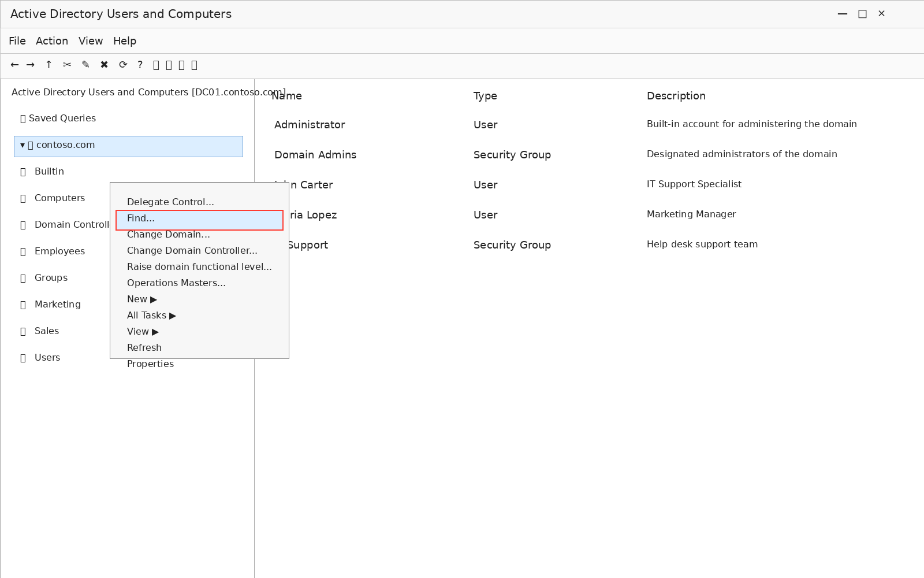Go up one level with the up arrow

click(49, 65)
